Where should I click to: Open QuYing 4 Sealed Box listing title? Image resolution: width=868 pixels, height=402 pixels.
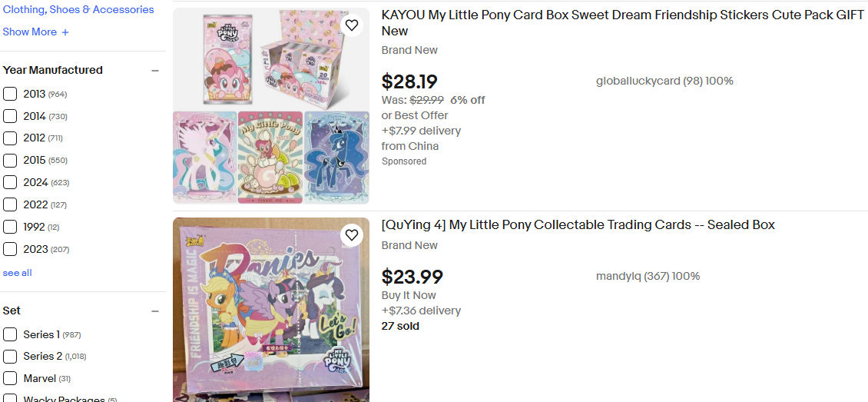coord(578,225)
